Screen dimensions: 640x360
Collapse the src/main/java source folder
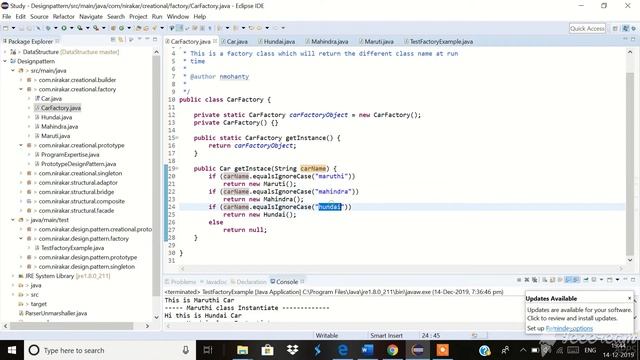click(x=13, y=71)
